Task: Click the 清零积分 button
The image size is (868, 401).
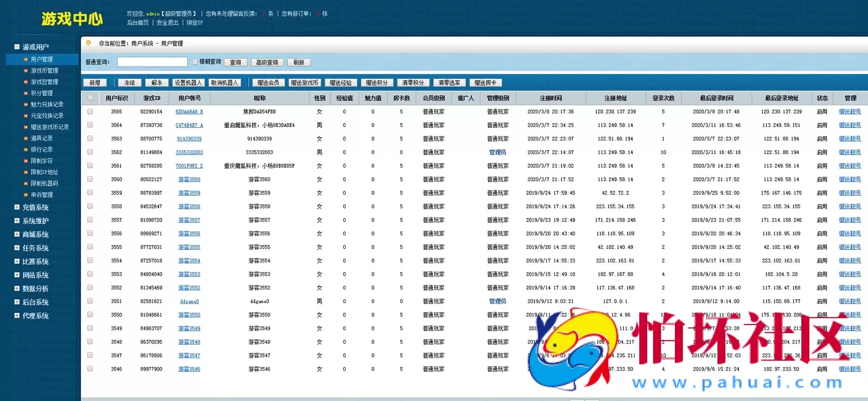Action: click(413, 83)
